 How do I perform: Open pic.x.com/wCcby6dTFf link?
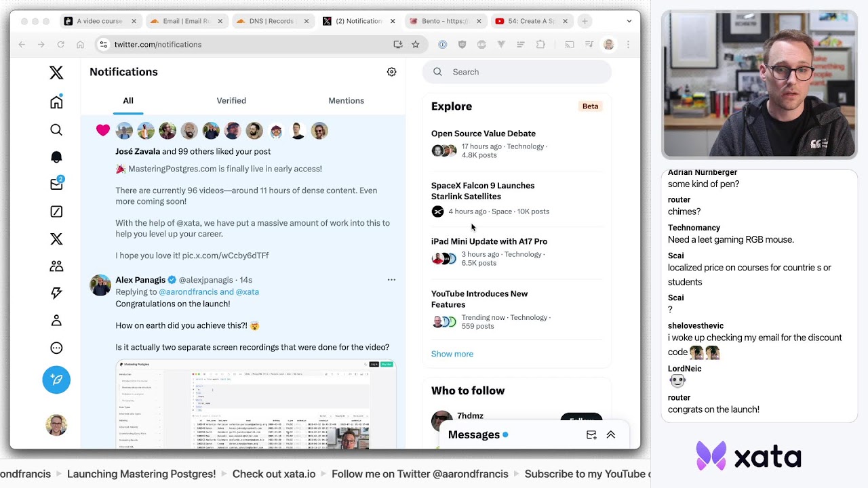tap(225, 256)
